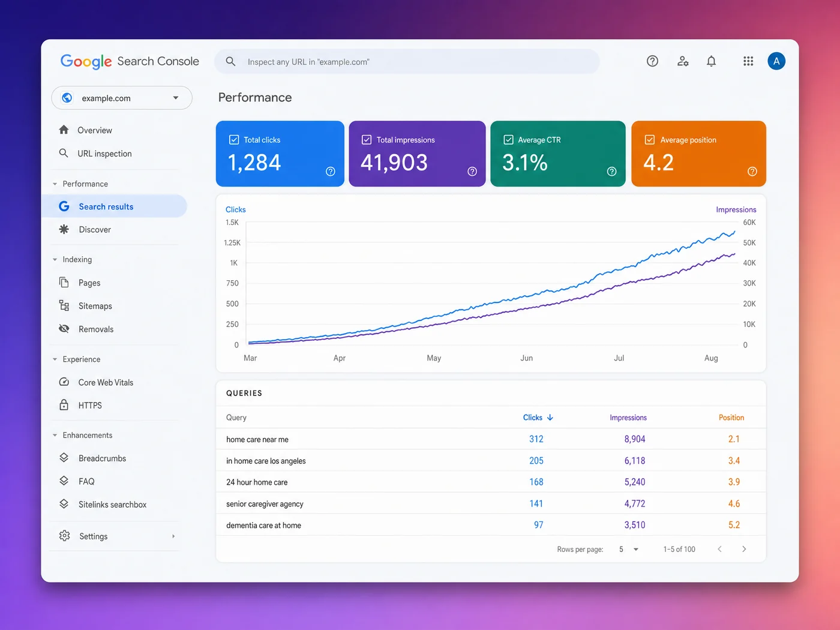Uncheck the Total impressions checkbox
The width and height of the screenshot is (840, 630).
point(367,140)
